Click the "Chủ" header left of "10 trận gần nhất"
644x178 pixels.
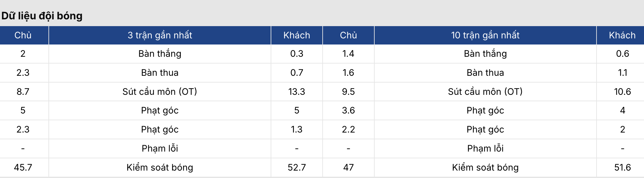[x=348, y=35]
